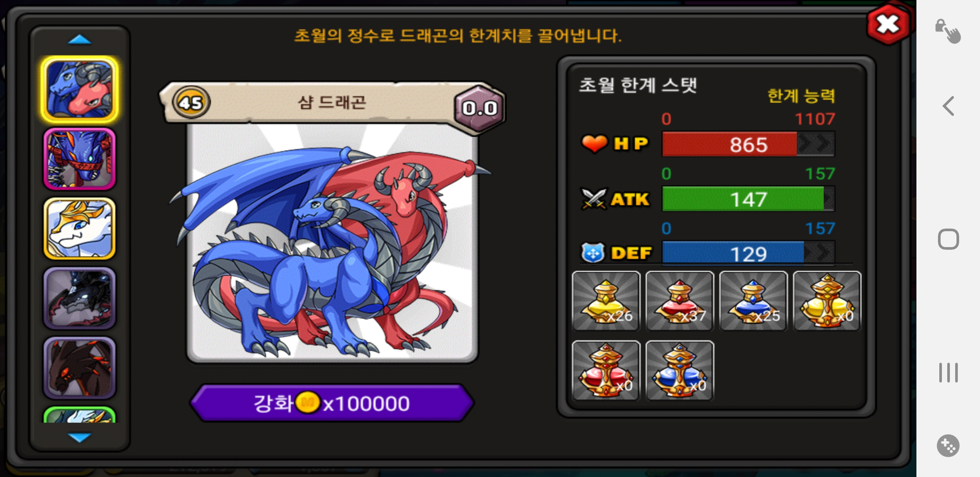Open the gamepad tools icon
Image resolution: width=980 pixels, height=477 pixels.
[x=948, y=445]
